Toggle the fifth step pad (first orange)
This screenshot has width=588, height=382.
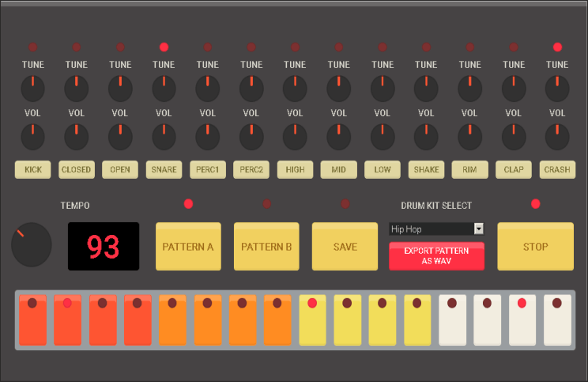point(172,320)
